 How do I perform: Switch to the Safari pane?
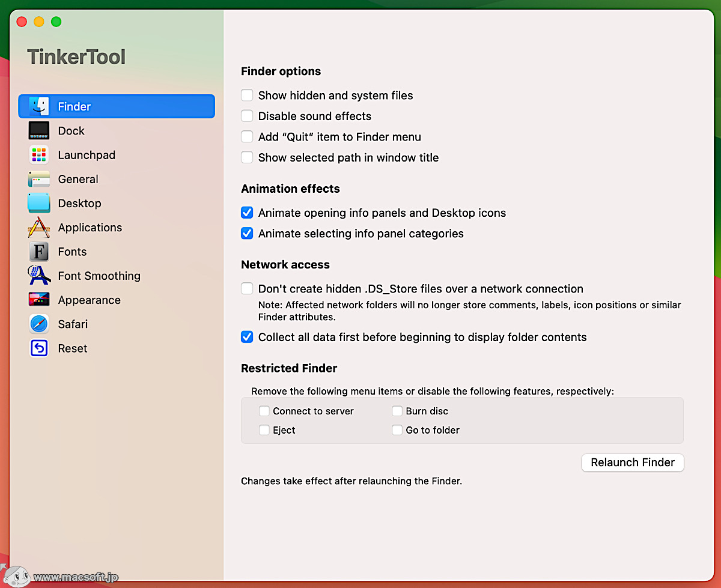38,323
